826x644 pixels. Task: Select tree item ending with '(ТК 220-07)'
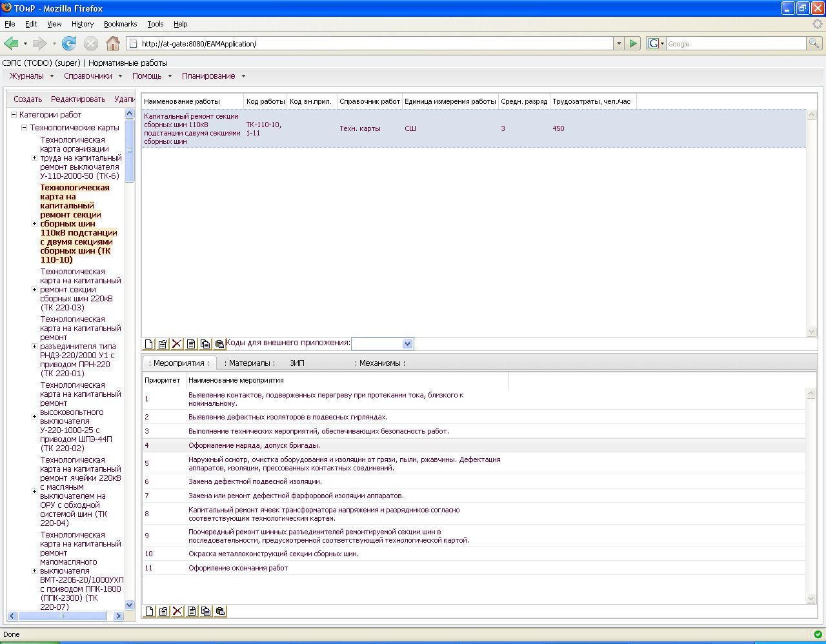pos(81,571)
